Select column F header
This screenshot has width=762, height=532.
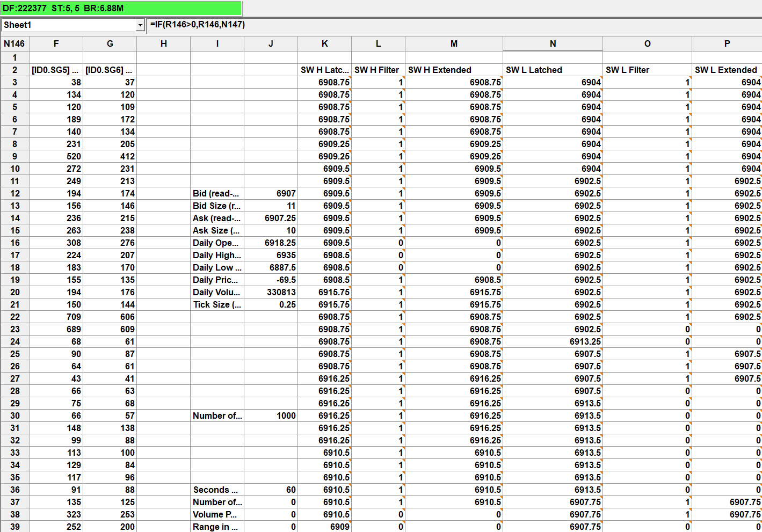pyautogui.click(x=56, y=43)
